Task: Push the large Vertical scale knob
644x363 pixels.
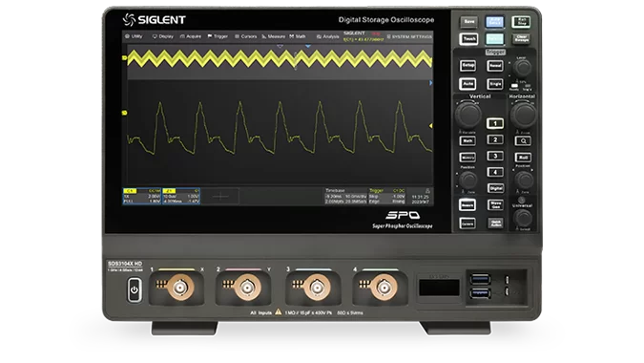Action: coord(467,115)
